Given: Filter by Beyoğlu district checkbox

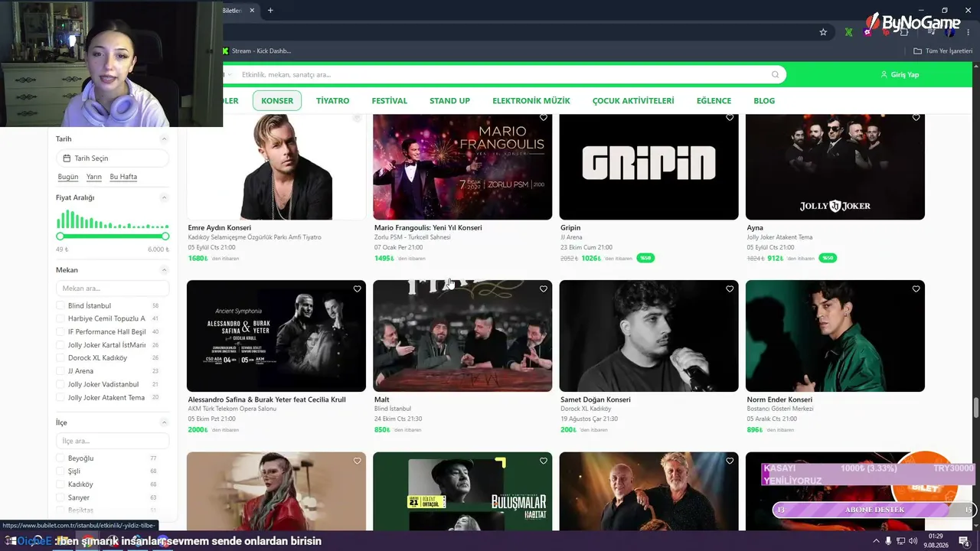Looking at the screenshot, I should tap(60, 458).
